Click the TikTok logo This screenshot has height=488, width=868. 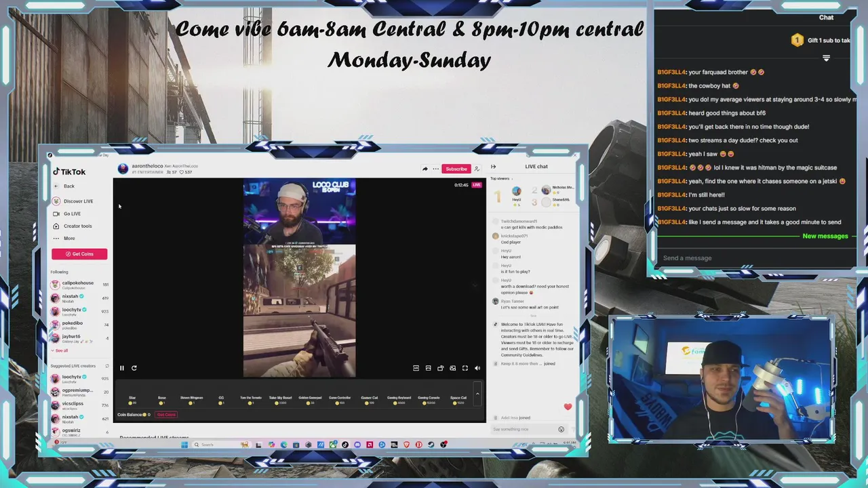(x=69, y=171)
